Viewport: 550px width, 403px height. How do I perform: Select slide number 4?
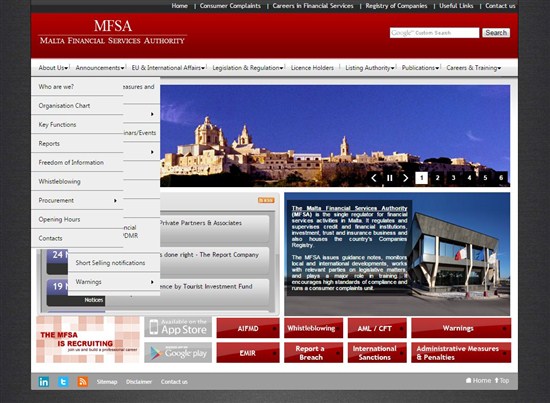(x=469, y=178)
